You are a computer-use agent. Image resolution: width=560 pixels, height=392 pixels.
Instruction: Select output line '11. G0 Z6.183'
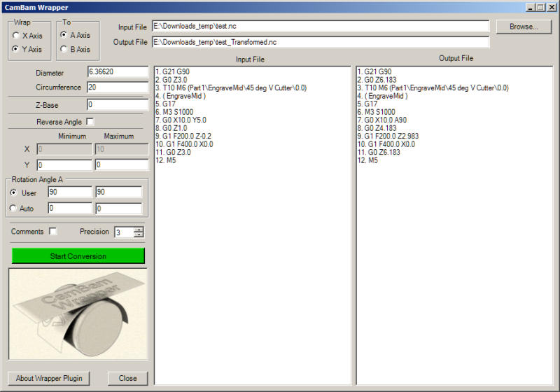(x=379, y=152)
